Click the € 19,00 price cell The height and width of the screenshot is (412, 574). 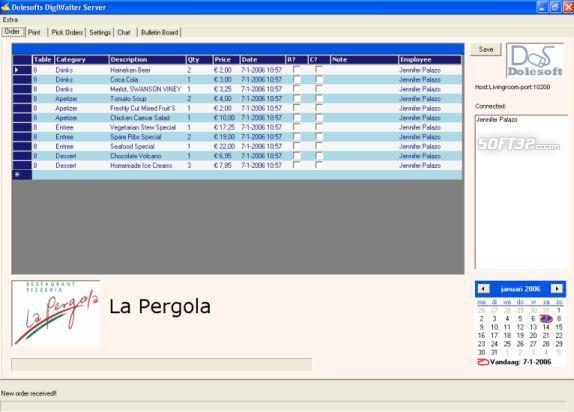226,137
